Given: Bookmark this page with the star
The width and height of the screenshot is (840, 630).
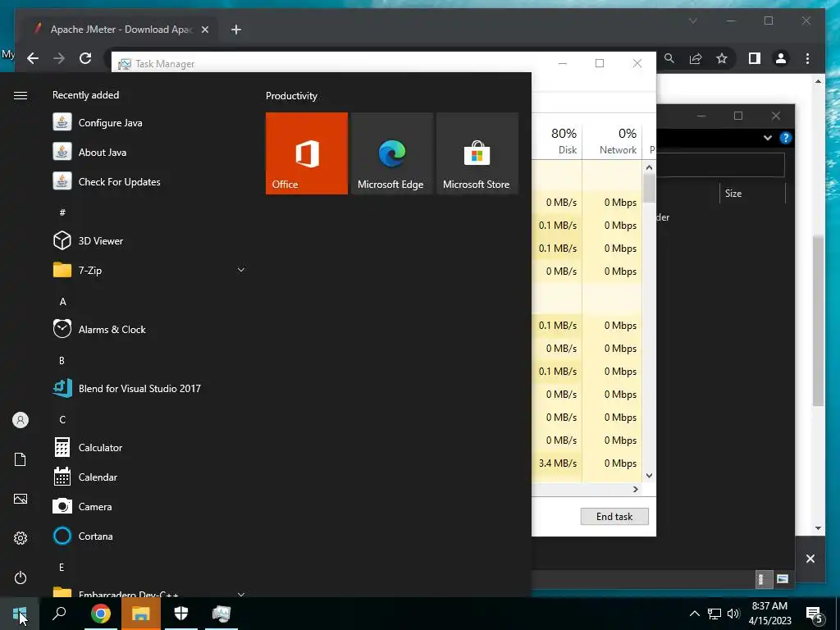Looking at the screenshot, I should tap(722, 58).
